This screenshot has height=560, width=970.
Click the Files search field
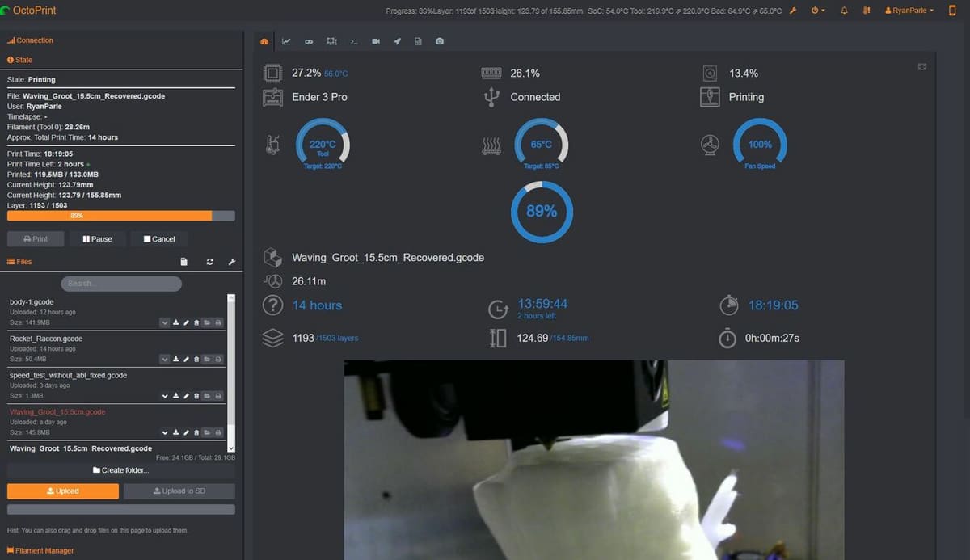[x=121, y=284]
